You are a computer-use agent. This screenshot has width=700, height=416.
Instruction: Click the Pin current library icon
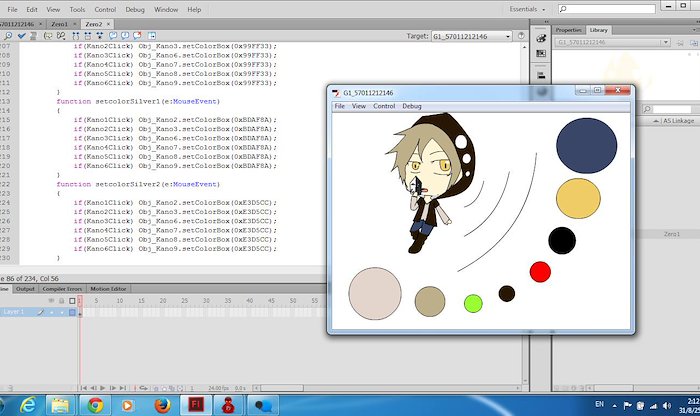[x=680, y=43]
